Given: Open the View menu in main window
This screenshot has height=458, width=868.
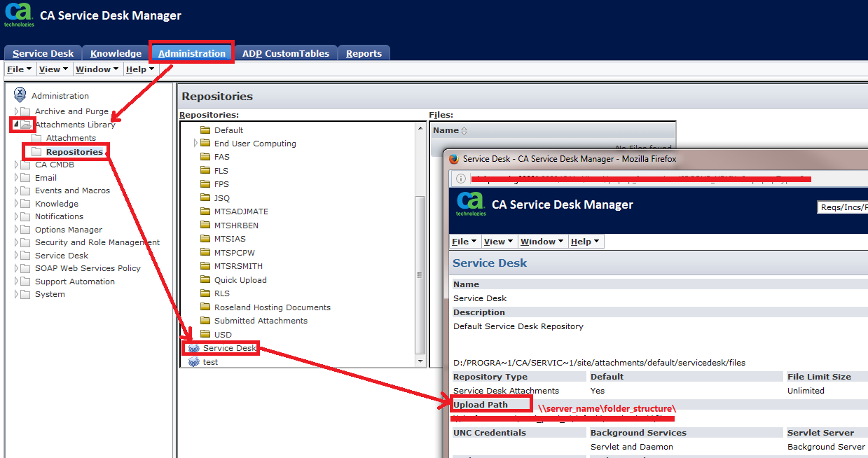Looking at the screenshot, I should coord(53,69).
